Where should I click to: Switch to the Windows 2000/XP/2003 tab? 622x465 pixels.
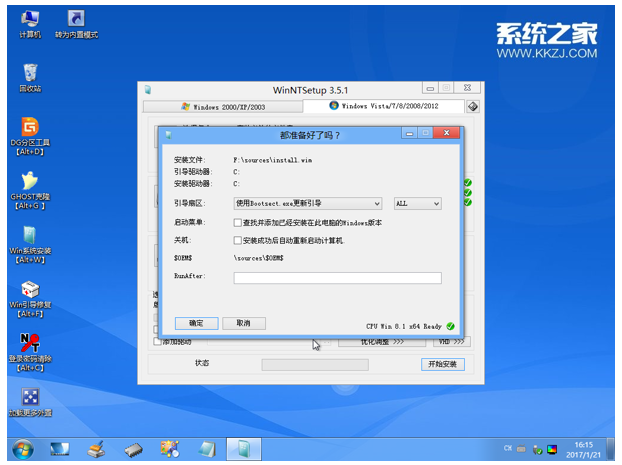click(x=223, y=107)
